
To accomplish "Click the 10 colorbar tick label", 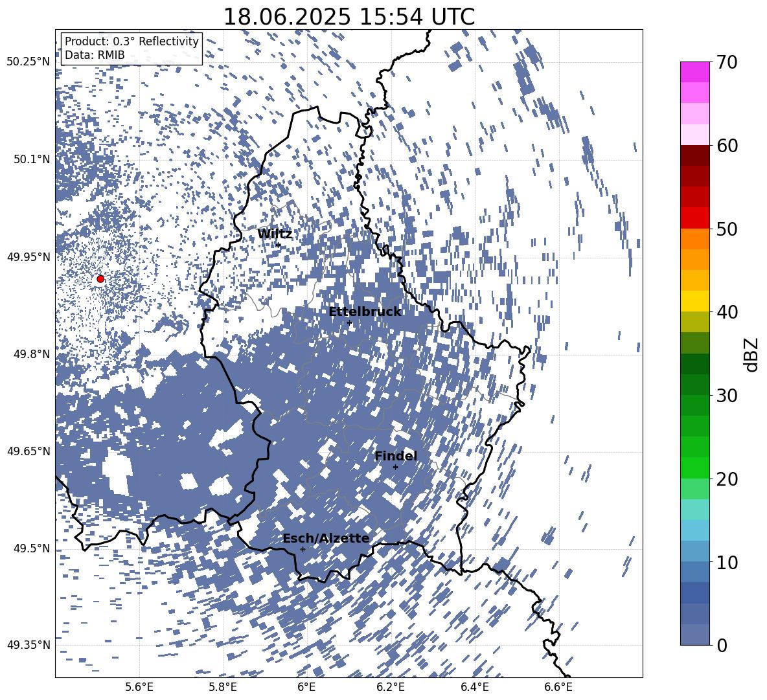I will point(727,562).
